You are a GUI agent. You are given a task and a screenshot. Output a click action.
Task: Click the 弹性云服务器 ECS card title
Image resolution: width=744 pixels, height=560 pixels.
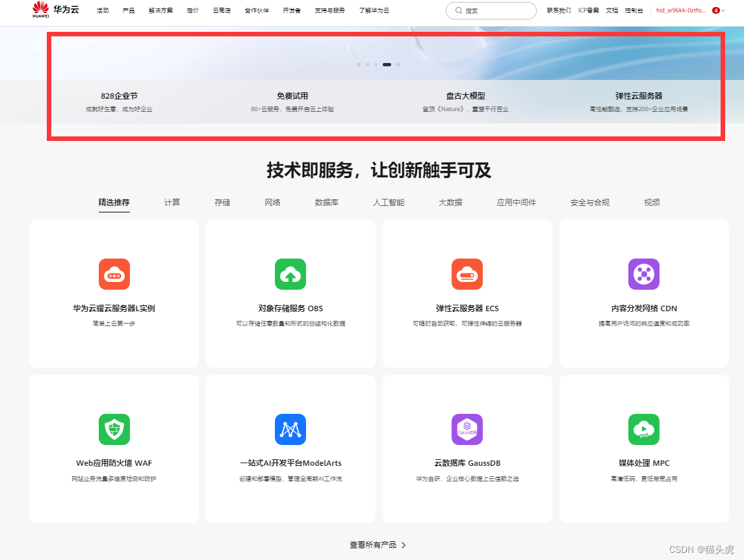[x=467, y=309]
